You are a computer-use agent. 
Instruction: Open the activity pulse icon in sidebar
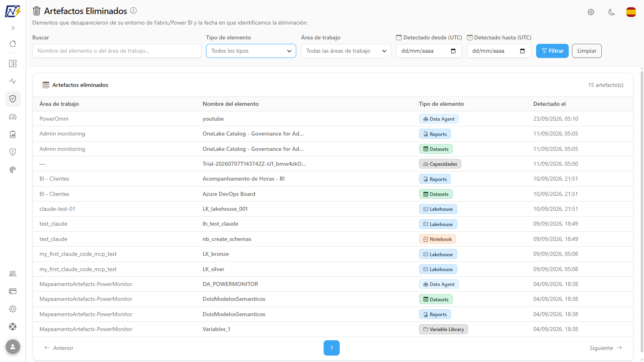coord(13,81)
